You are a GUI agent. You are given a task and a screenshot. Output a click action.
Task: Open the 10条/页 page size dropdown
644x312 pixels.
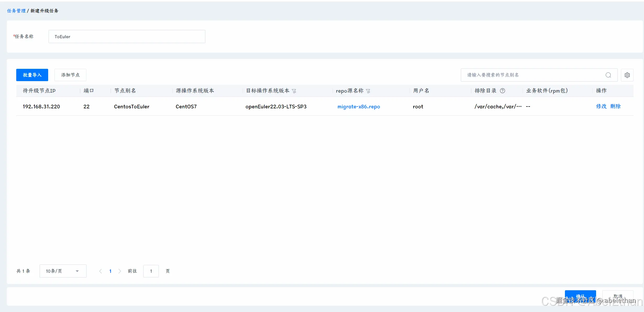click(x=63, y=271)
